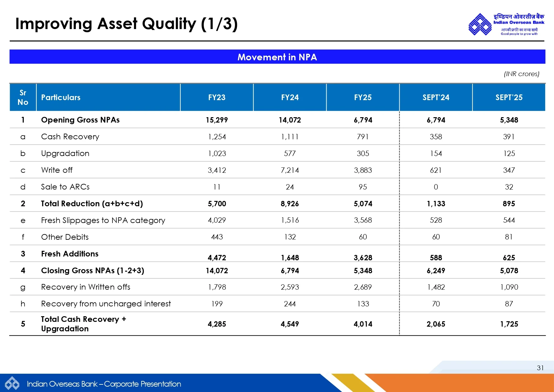Select the SEPT'25 column header
The height and width of the screenshot is (392, 554).
point(509,97)
